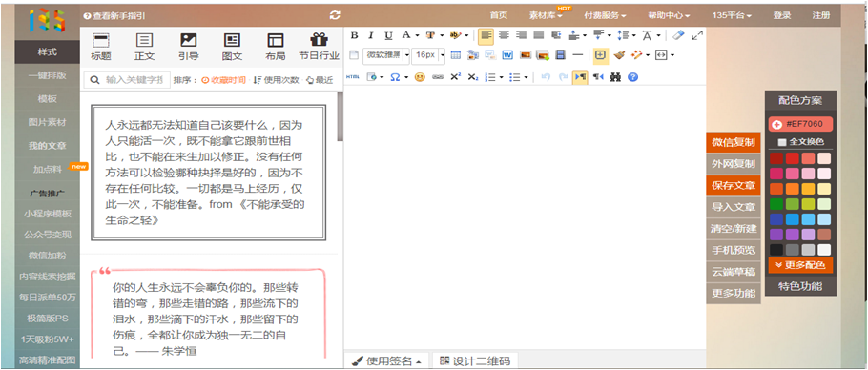Justify text on both sides
This screenshot has width=868, height=370.
(538, 35)
